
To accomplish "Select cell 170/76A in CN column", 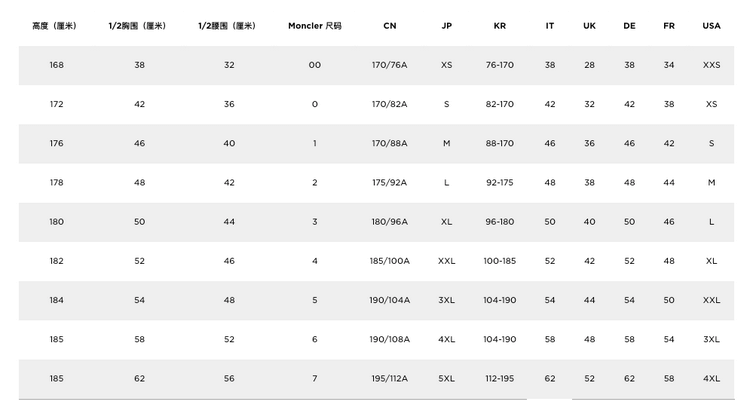I will point(390,65).
